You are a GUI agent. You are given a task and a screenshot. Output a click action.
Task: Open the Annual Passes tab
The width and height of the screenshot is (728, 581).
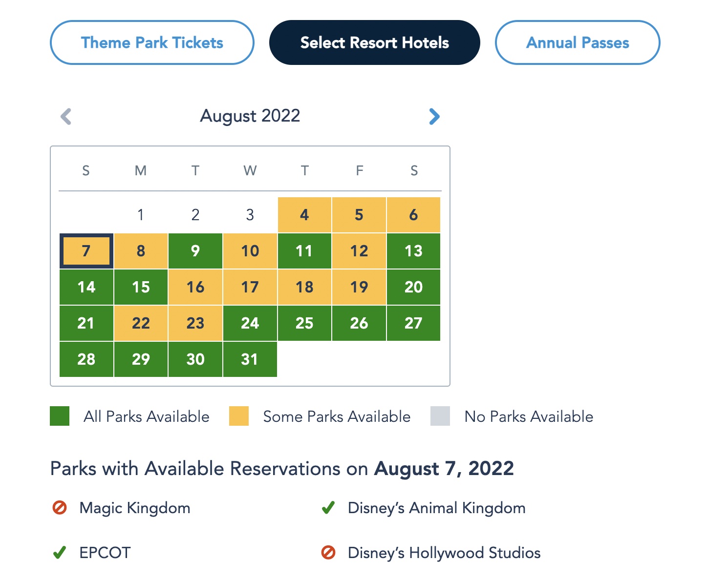coord(578,42)
